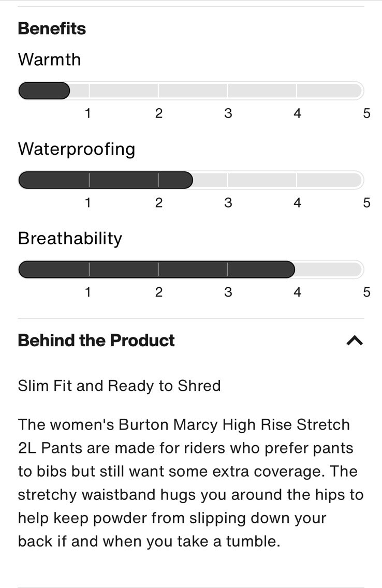
Task: Click number 4 under the Waterproofing scale
Action: click(x=297, y=202)
